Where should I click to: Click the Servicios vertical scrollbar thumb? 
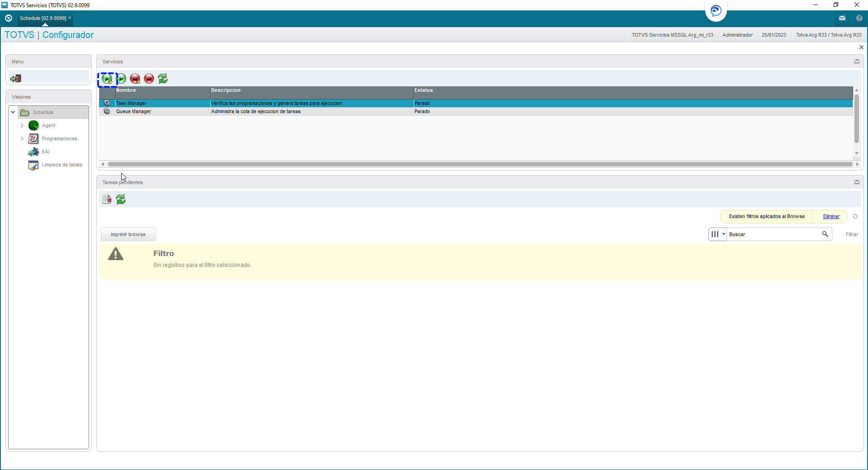(857, 119)
